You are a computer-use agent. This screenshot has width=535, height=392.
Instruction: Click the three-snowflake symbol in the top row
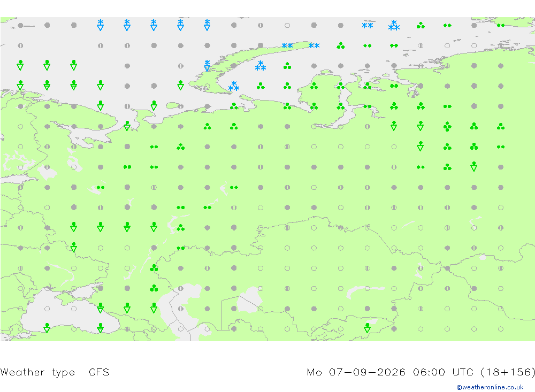click(x=394, y=25)
